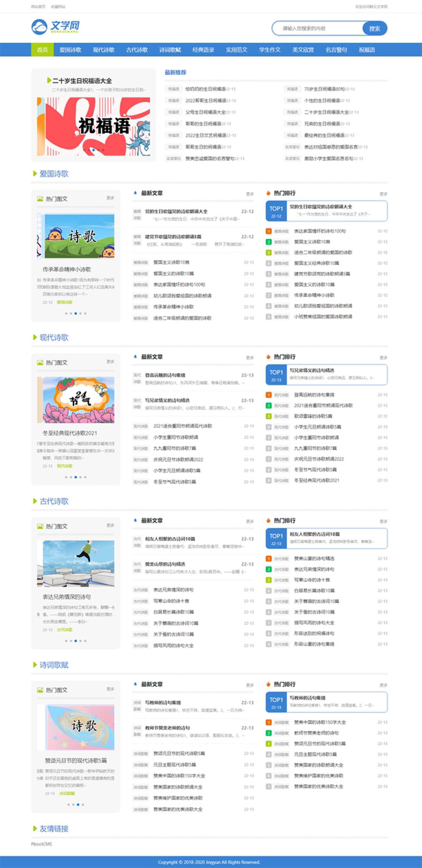The image size is (422, 868).
Task: Open 更多 for 最新文章 in 爱国诗歌 section
Action: pyautogui.click(x=249, y=194)
